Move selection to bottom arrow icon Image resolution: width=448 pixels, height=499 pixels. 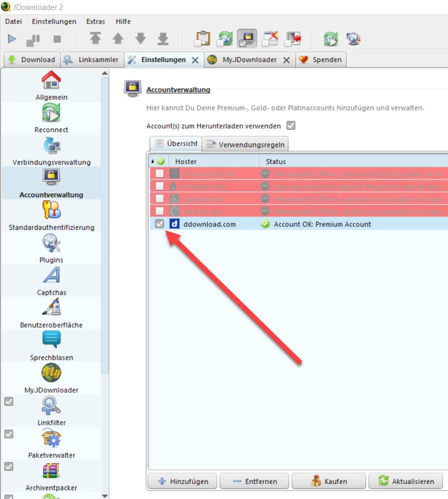[x=163, y=39]
